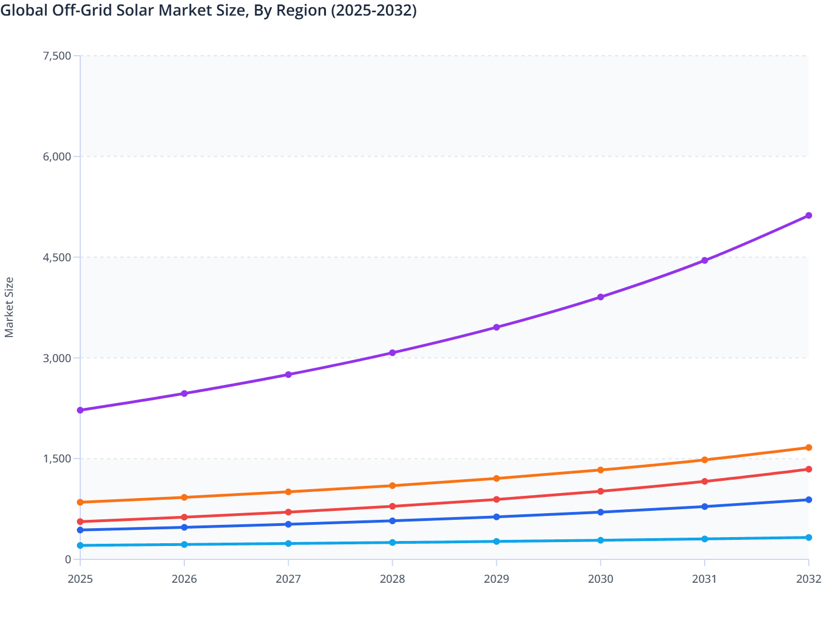Image resolution: width=840 pixels, height=624 pixels.
Task: Click the blue line's 2027 marker
Action: click(x=289, y=524)
